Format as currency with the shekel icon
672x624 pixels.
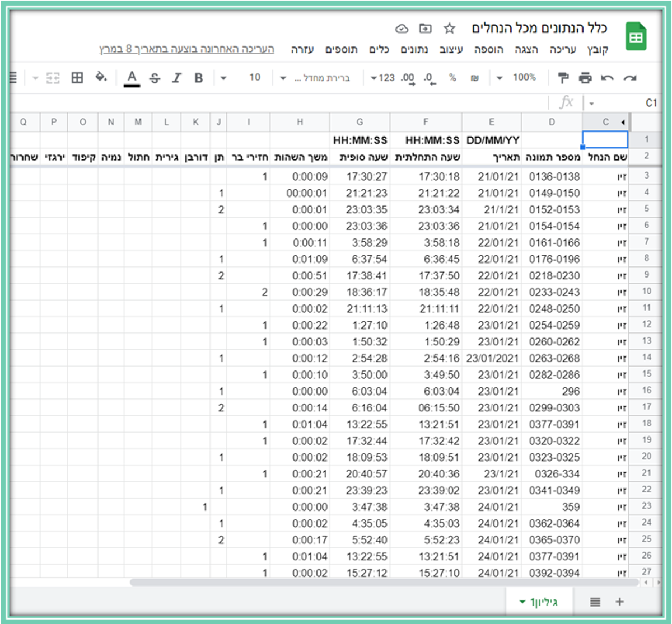[x=475, y=78]
